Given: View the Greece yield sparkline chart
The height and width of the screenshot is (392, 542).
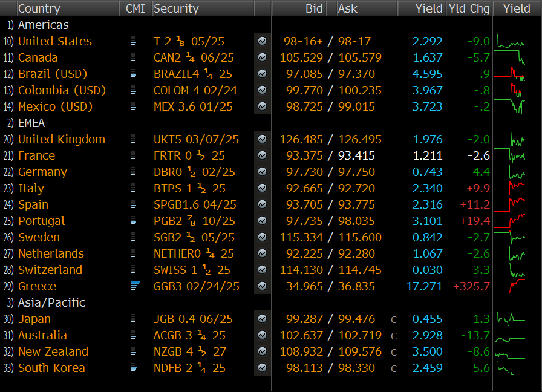Looking at the screenshot, I should click(x=509, y=286).
